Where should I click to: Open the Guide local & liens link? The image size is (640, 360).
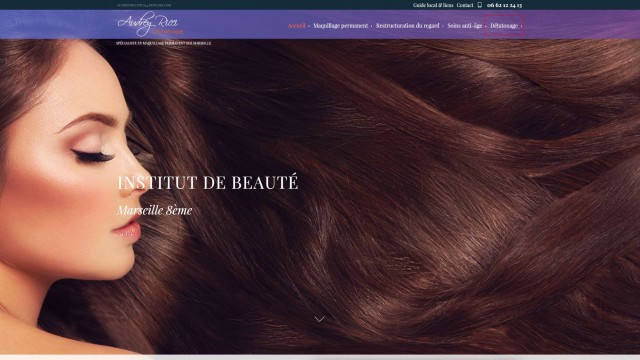pyautogui.click(x=433, y=5)
